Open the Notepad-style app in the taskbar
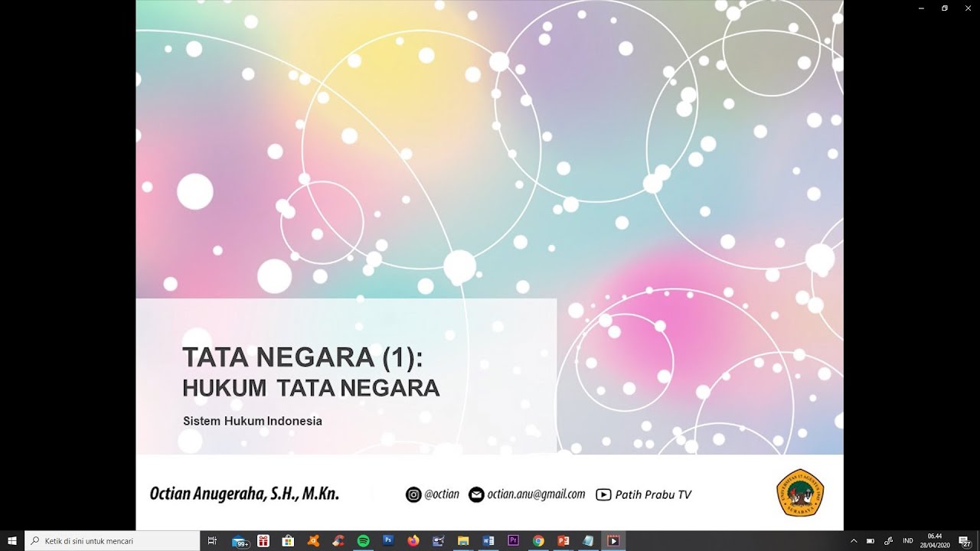 (588, 540)
